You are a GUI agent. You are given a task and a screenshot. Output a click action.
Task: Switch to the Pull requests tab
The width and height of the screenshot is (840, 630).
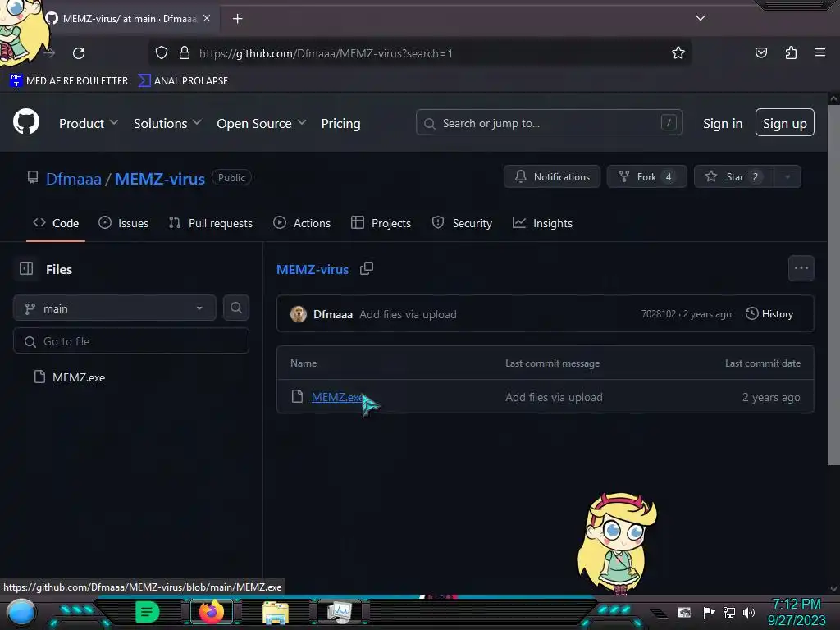tap(211, 223)
